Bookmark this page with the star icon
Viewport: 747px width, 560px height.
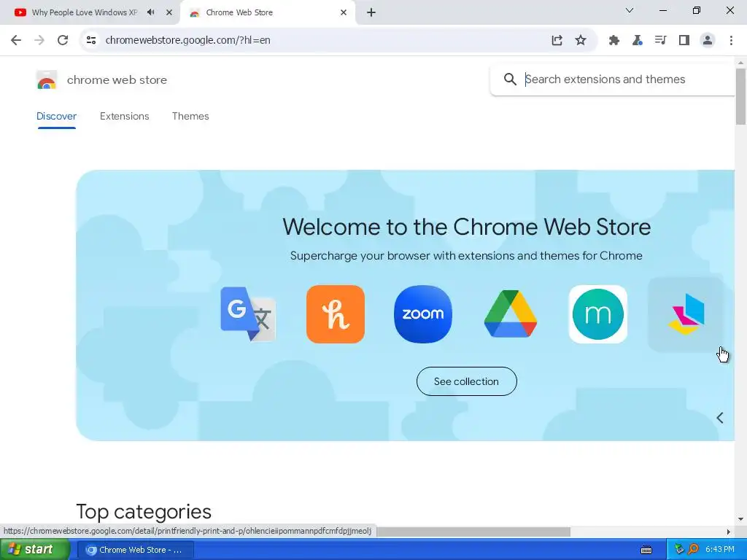point(580,40)
